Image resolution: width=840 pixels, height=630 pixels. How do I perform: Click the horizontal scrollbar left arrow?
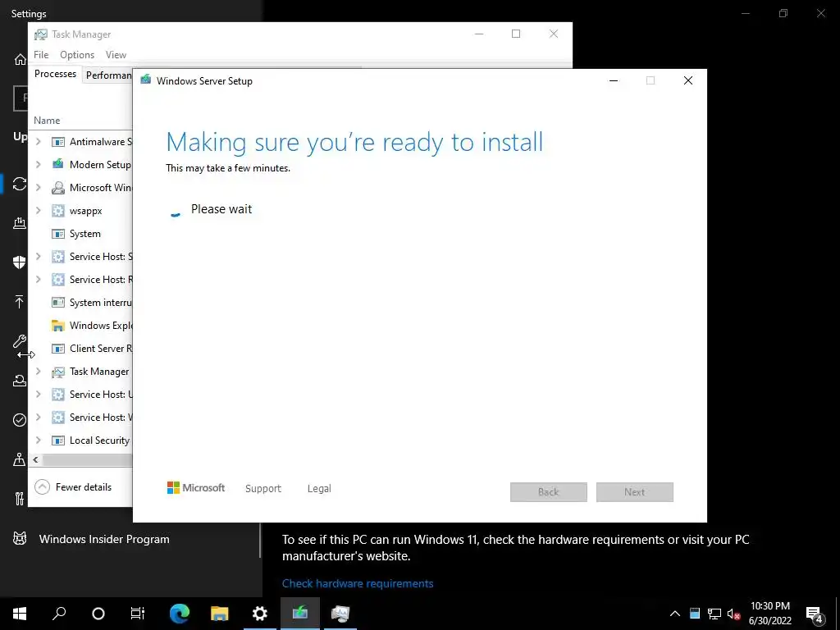tap(35, 459)
